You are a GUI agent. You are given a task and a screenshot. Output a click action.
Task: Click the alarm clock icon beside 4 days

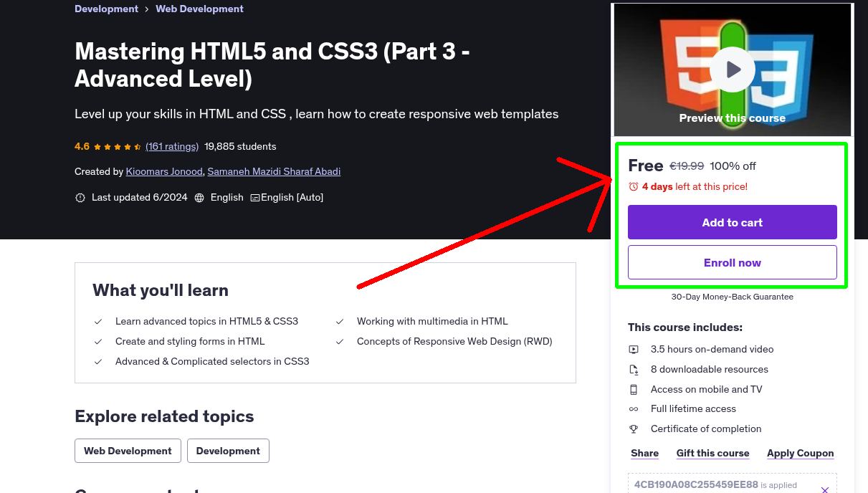click(634, 186)
